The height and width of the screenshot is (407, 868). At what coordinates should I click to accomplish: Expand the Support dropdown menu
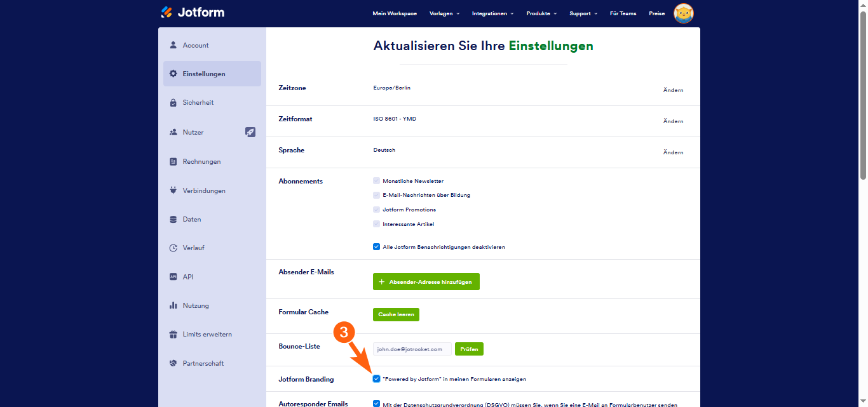coord(583,13)
